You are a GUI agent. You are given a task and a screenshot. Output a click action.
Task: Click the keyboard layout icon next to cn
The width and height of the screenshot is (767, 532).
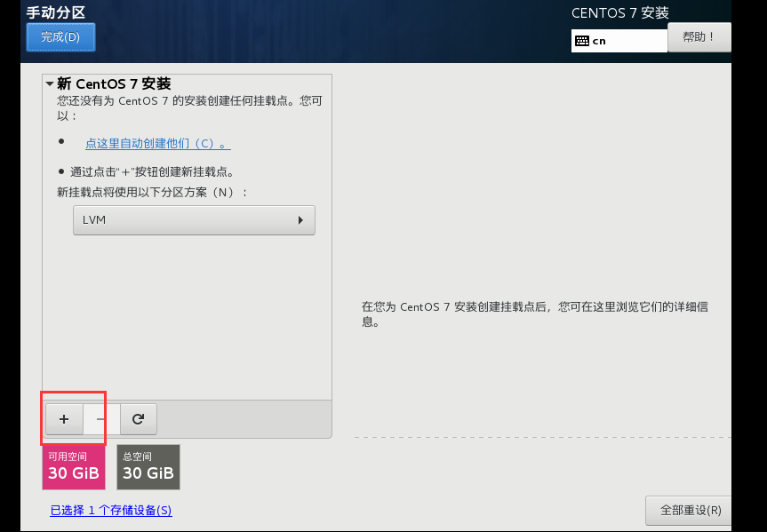(x=582, y=41)
